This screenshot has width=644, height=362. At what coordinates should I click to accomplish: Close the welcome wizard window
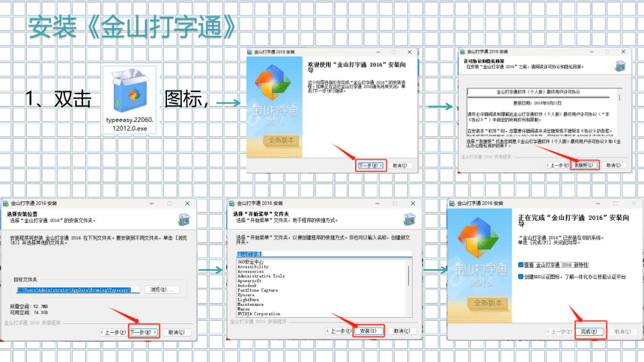tap(410, 52)
